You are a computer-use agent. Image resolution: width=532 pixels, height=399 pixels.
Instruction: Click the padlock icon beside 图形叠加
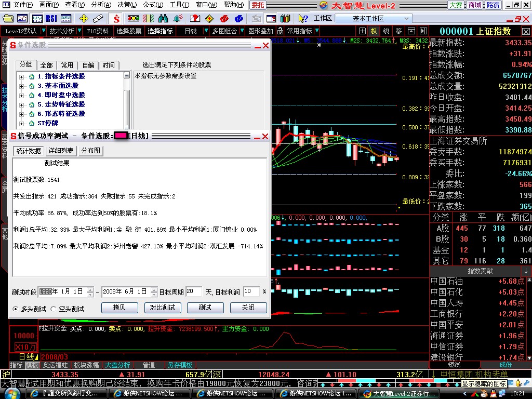click(x=280, y=31)
